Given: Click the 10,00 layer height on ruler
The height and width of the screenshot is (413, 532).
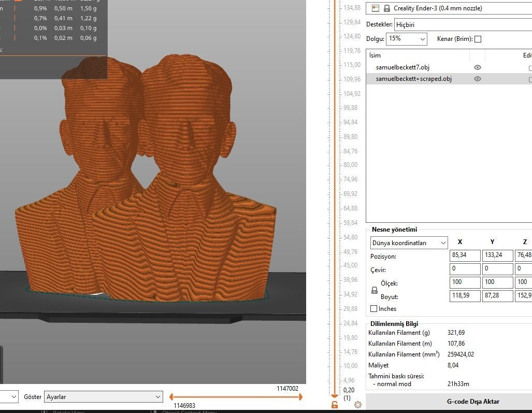Looking at the screenshot, I should (x=351, y=365).
